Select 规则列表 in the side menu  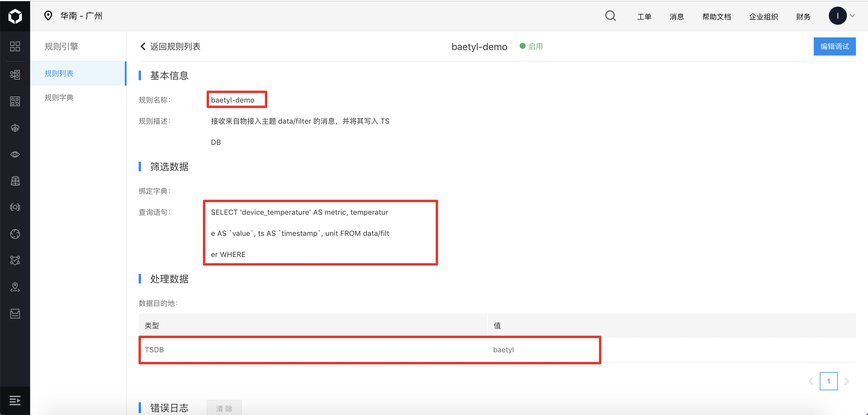(78, 74)
